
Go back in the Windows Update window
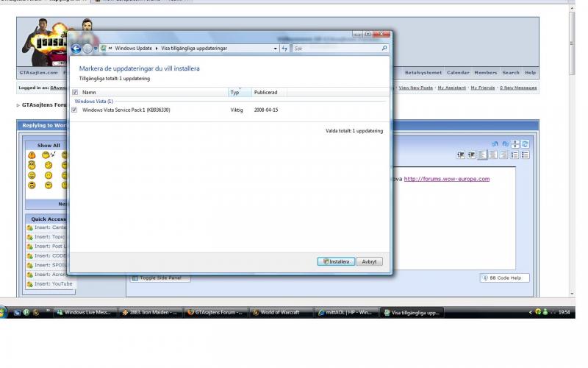pos(76,49)
